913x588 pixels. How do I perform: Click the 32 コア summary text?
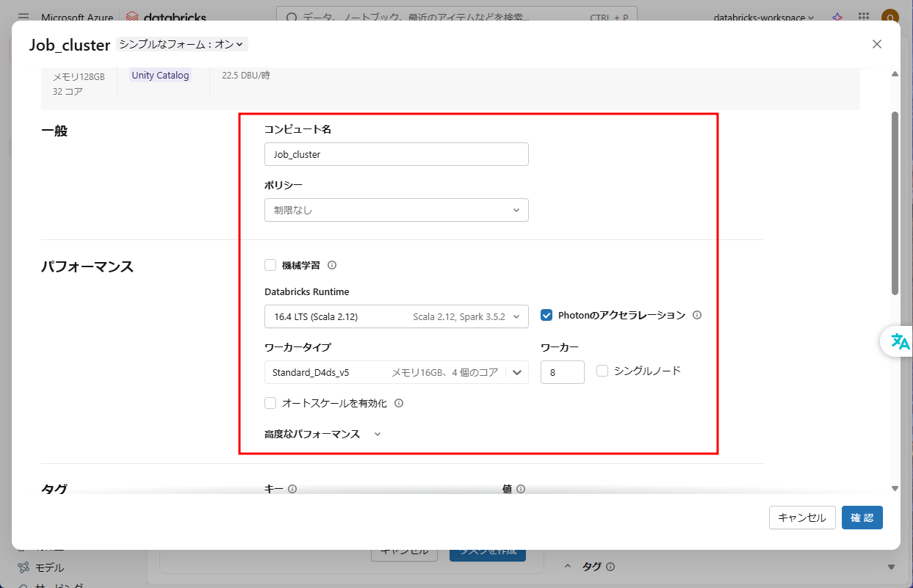pos(68,92)
